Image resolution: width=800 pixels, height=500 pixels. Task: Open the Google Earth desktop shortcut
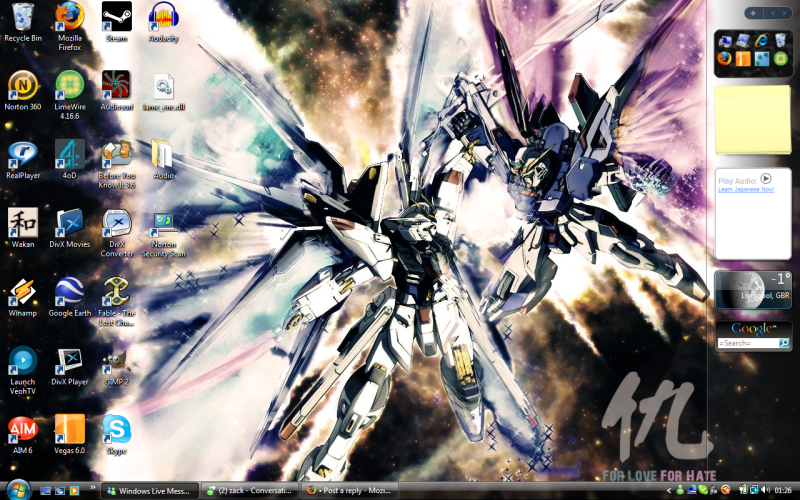pyautogui.click(x=69, y=298)
